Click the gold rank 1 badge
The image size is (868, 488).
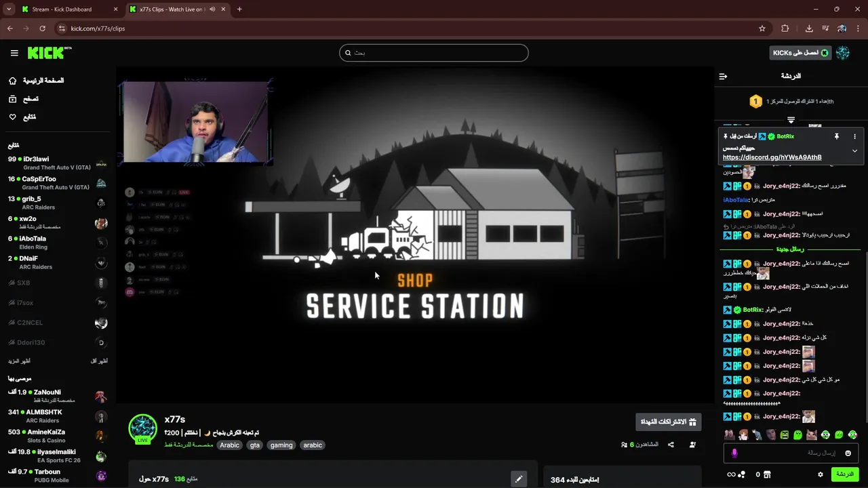755,102
